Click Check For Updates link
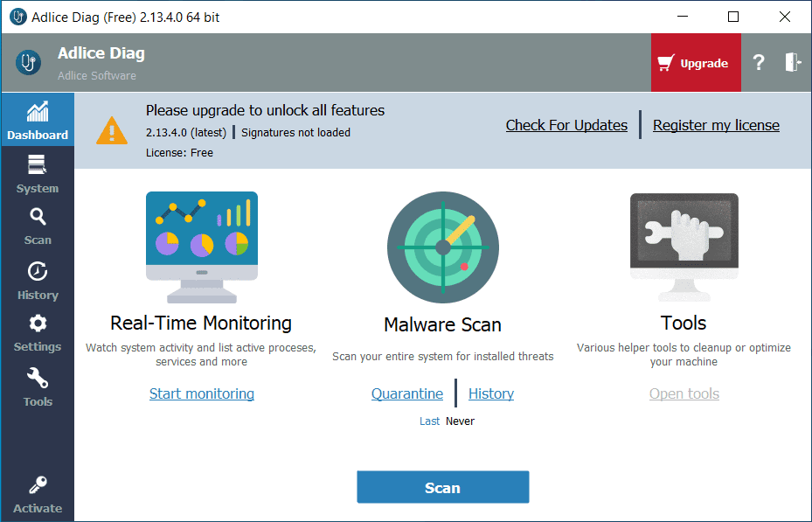Image resolution: width=812 pixels, height=522 pixels. point(566,125)
